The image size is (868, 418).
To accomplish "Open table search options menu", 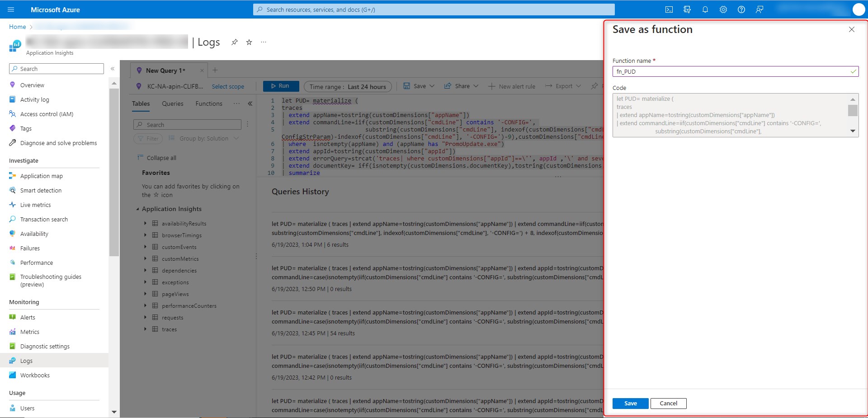I will click(x=247, y=124).
